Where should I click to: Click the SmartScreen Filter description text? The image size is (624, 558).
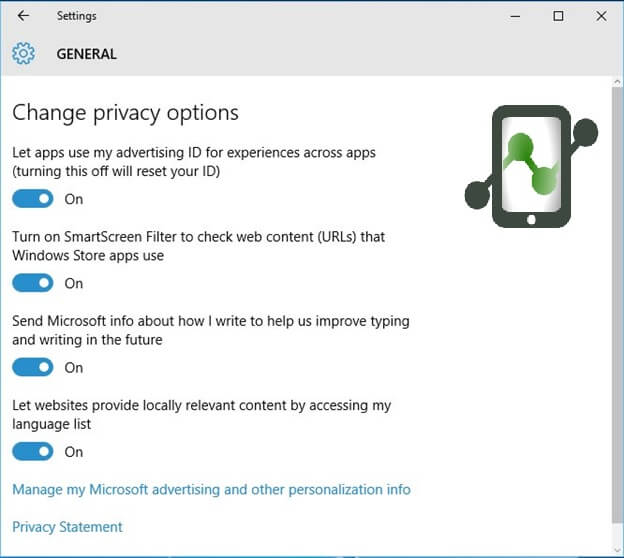(x=199, y=246)
